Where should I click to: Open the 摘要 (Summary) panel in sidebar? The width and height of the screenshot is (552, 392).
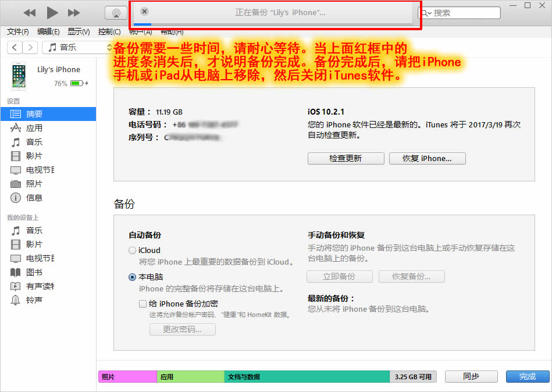pyautogui.click(x=32, y=113)
